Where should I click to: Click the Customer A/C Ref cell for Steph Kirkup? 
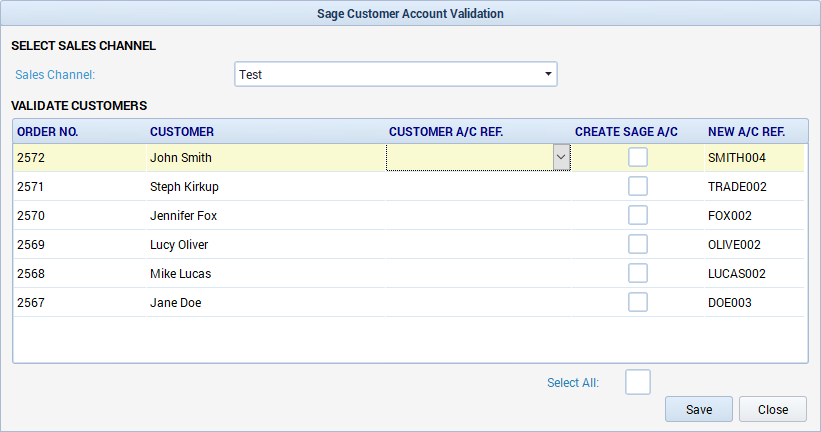pos(478,186)
